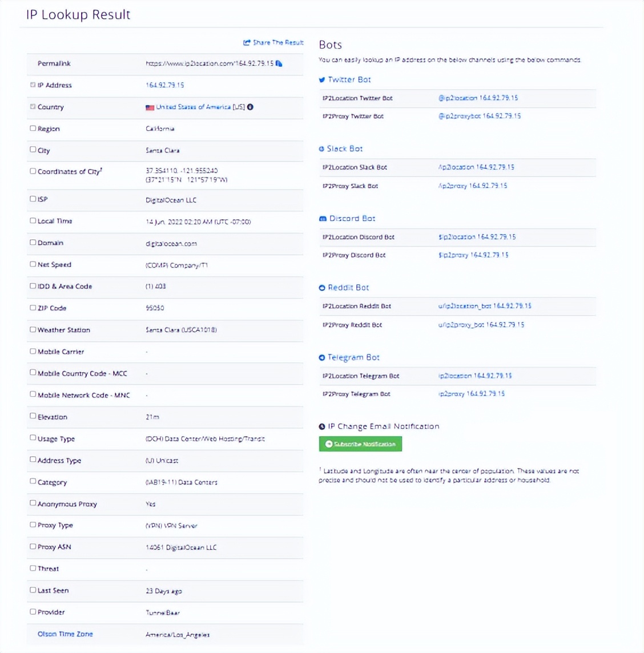This screenshot has width=644, height=653.
Task: Click the Share The Result icon
Action: click(x=247, y=43)
